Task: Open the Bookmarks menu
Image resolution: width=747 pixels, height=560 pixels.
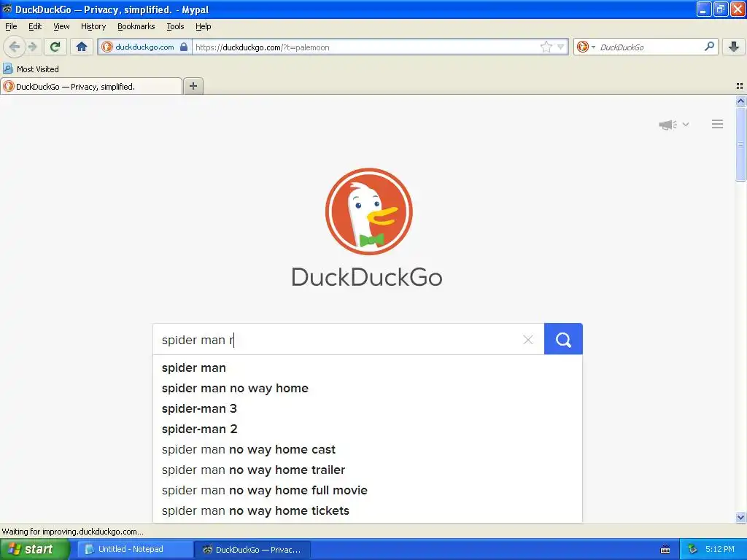Action: pyautogui.click(x=136, y=26)
